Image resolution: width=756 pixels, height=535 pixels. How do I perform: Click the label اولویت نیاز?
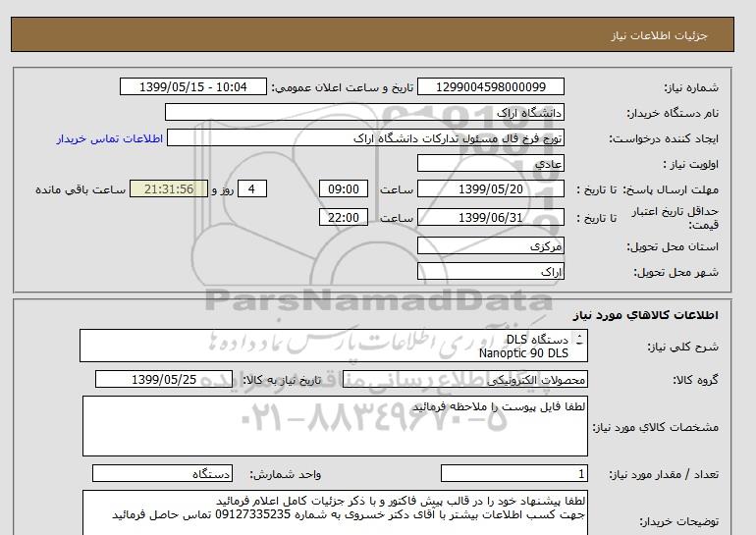(690, 164)
